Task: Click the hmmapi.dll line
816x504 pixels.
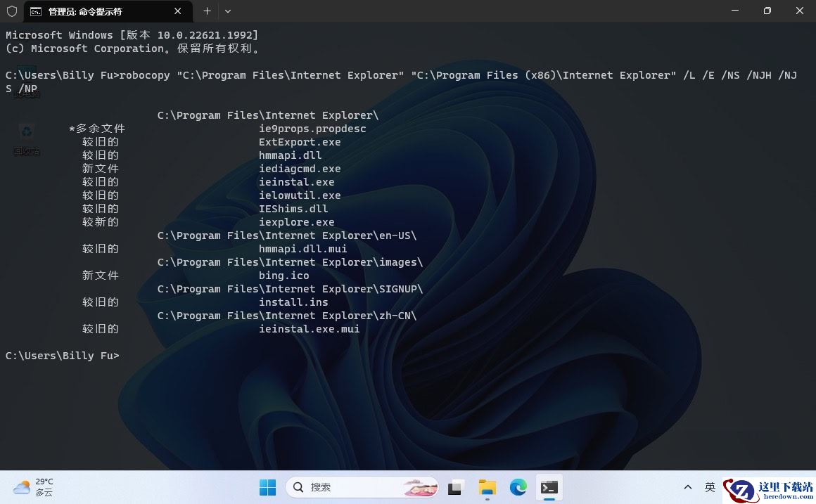Action: [x=291, y=155]
